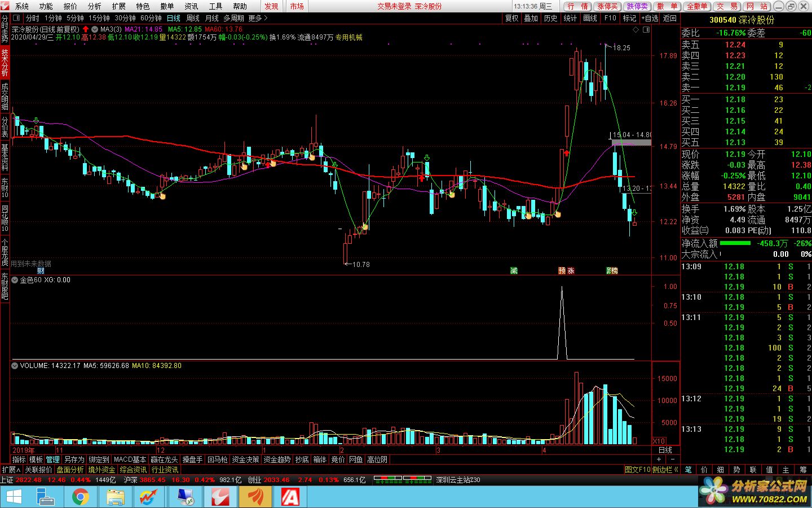This screenshot has height=508, width=812.
Task: Apply the MACD基本 template
Action: [130, 459]
